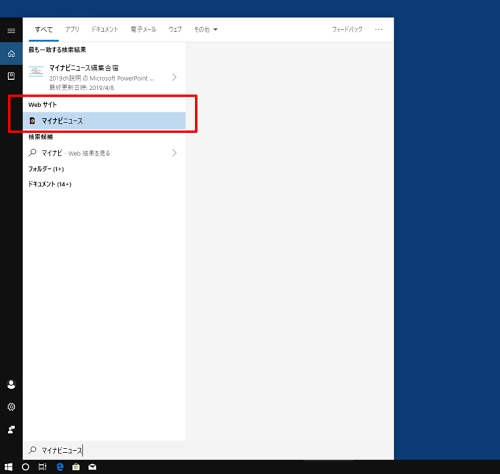The image size is (500, 474).
Task: Open the マイナビニュース編集合宿 best match result
Action: (104, 77)
